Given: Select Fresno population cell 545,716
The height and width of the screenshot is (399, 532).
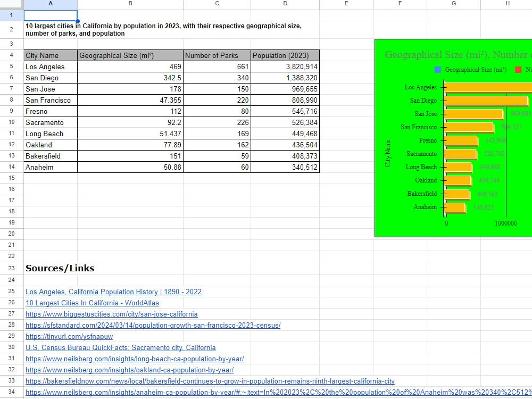Looking at the screenshot, I should tap(285, 112).
